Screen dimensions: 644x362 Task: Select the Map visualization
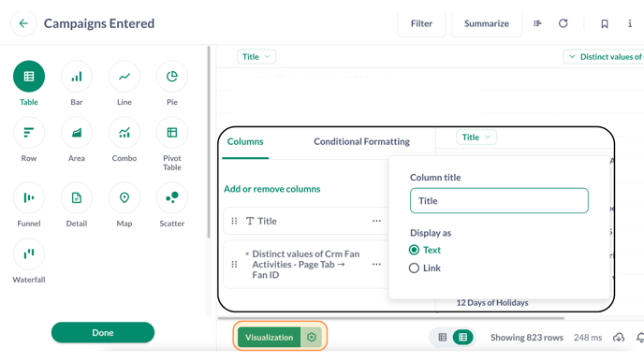click(124, 197)
